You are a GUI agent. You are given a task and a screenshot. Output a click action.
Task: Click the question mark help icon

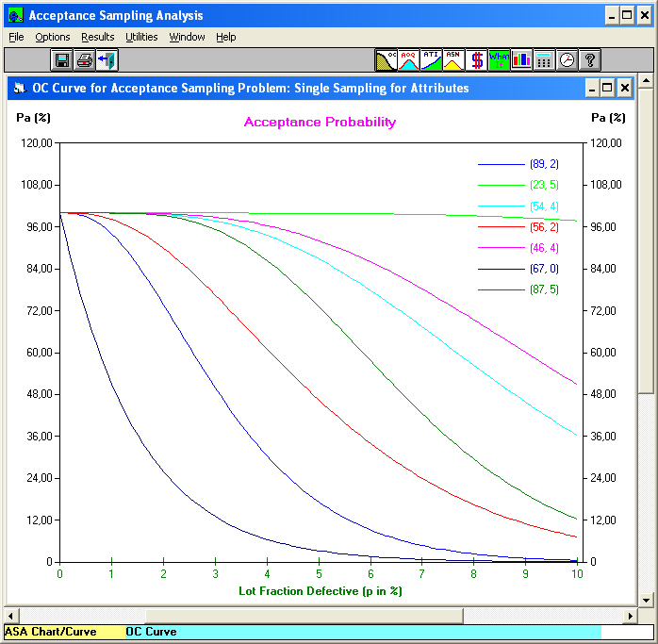point(589,60)
